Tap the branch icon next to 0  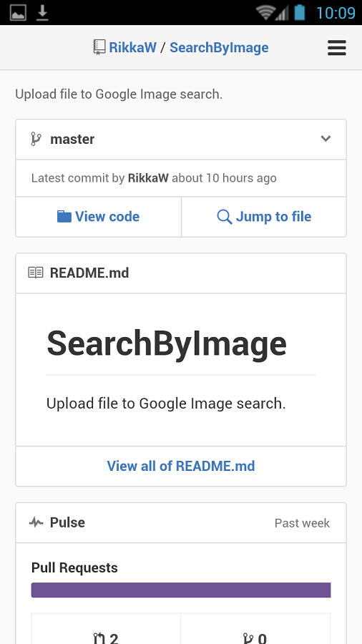tap(248, 638)
